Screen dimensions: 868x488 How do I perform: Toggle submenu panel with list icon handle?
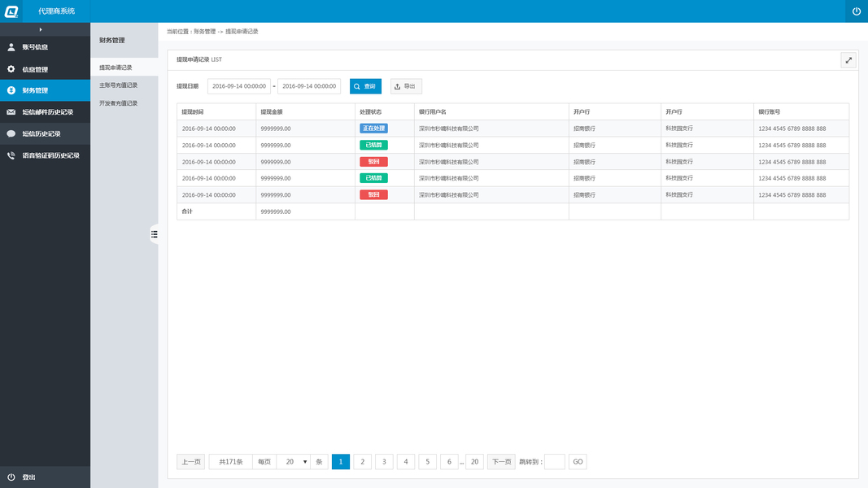pyautogui.click(x=155, y=234)
